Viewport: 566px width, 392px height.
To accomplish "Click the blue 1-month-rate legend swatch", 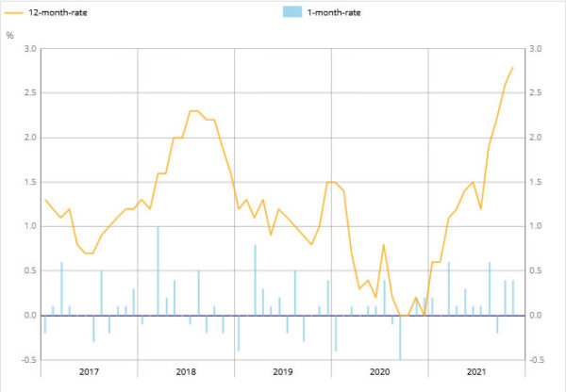I will click(292, 12).
